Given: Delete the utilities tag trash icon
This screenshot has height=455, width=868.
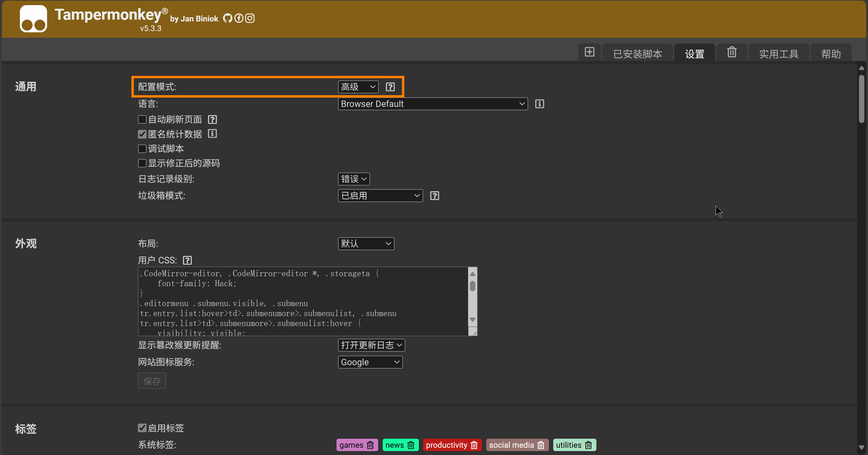Looking at the screenshot, I should 588,445.
